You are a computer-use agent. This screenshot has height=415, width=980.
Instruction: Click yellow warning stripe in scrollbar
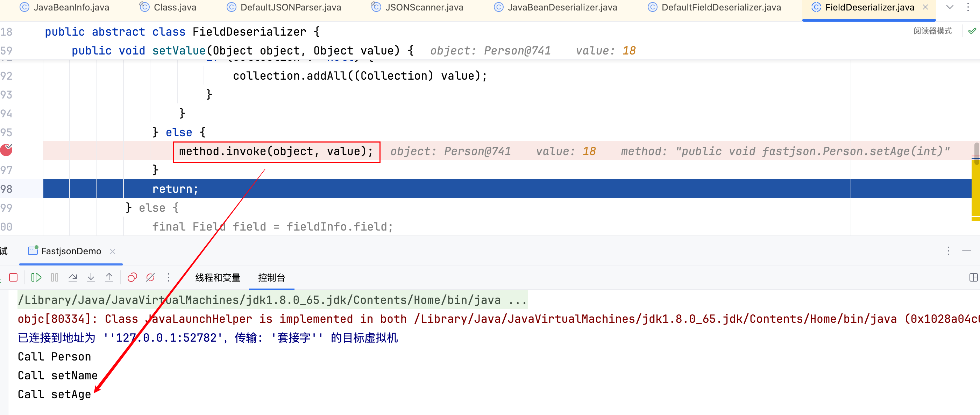[975, 190]
